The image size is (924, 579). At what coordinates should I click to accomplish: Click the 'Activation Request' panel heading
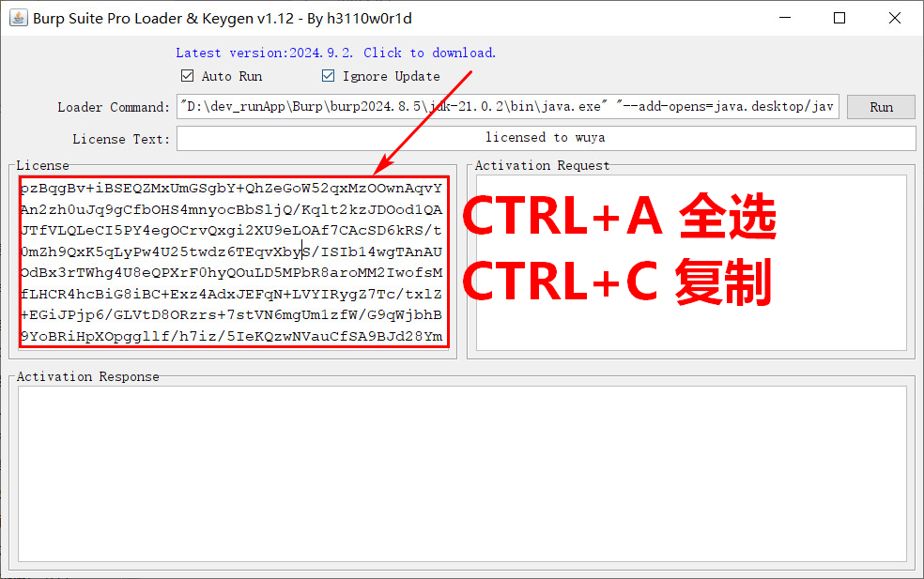(x=542, y=165)
